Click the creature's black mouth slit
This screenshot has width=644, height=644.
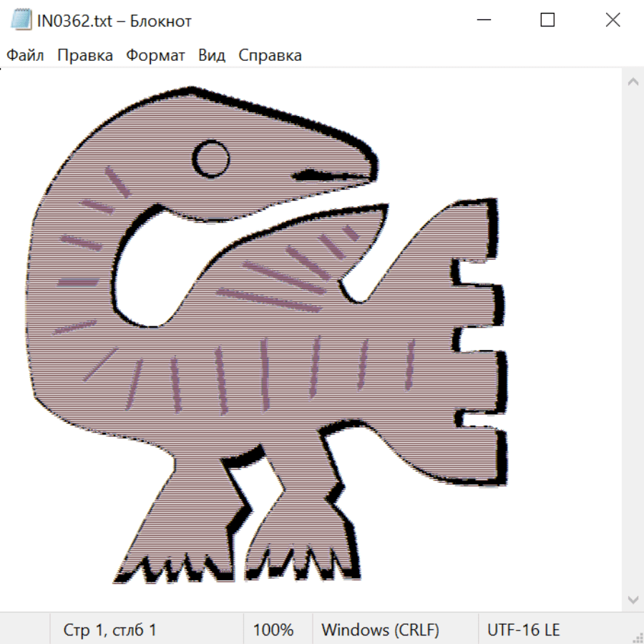point(326,175)
